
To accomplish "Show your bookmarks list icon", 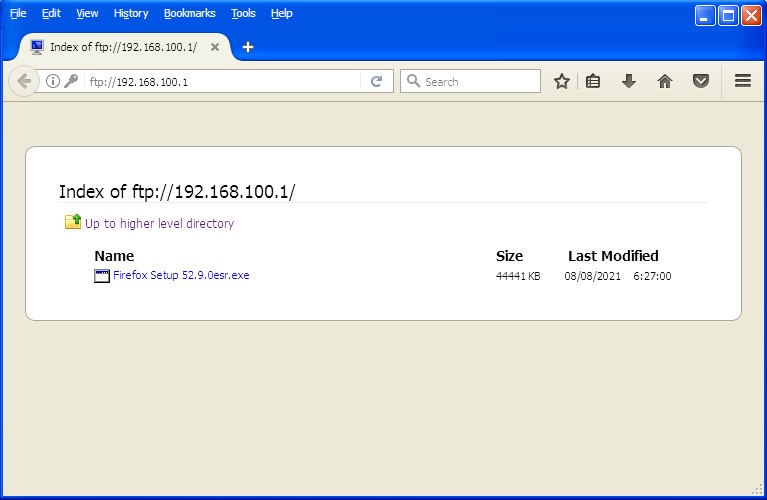I will click(593, 82).
